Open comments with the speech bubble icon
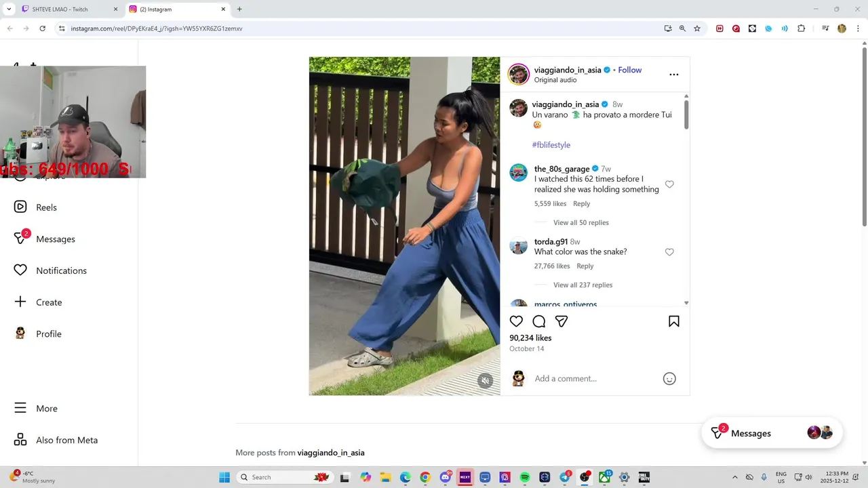This screenshot has width=868, height=488. (539, 321)
